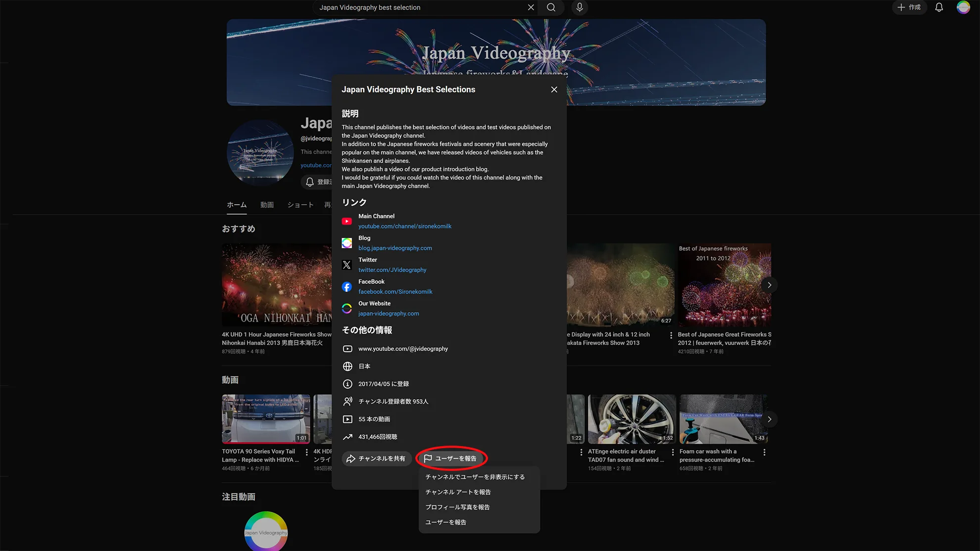Open Best of Japanese Great Fireworks title
Image resolution: width=980 pixels, height=551 pixels.
[725, 338]
